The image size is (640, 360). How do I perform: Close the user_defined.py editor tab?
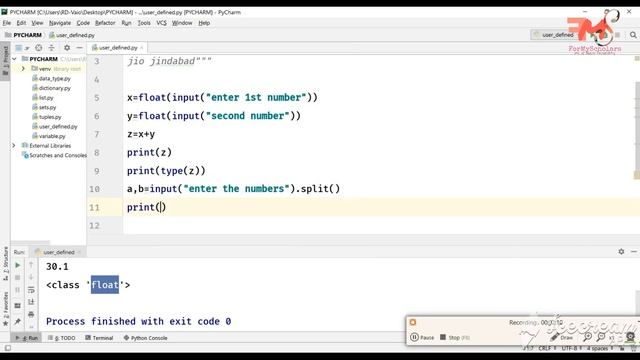click(x=142, y=48)
